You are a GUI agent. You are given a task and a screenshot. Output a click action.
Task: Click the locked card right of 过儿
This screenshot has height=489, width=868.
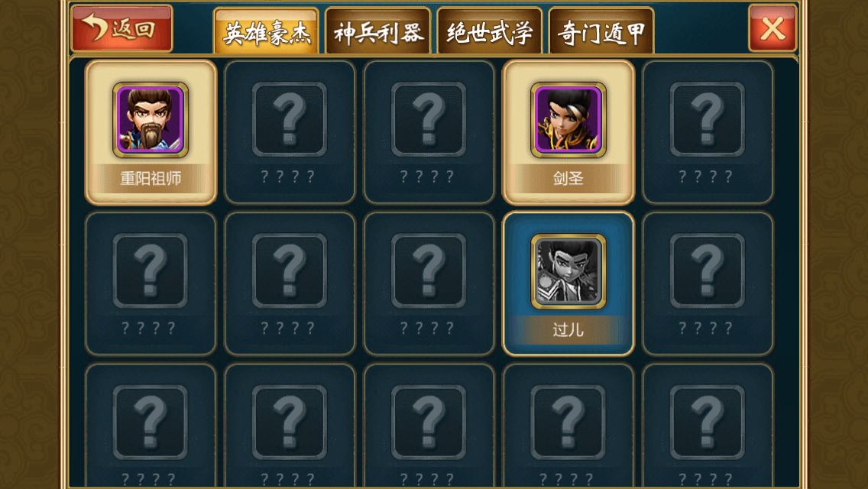click(708, 283)
